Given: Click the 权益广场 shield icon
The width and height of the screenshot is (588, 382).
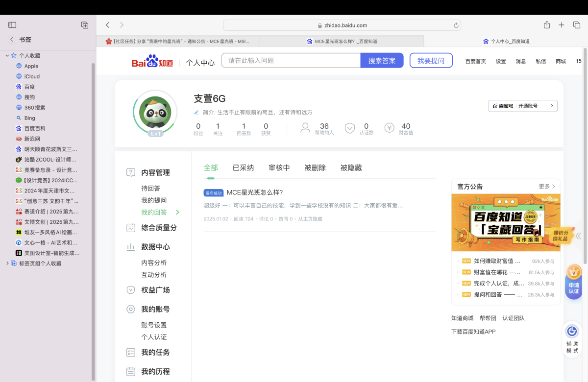Looking at the screenshot, I should [131, 290].
